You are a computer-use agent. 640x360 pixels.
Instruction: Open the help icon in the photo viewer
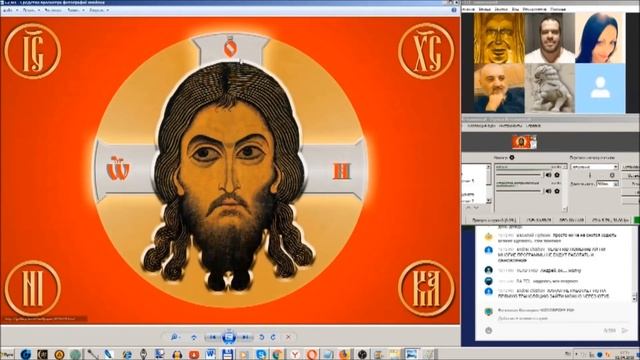click(x=454, y=10)
